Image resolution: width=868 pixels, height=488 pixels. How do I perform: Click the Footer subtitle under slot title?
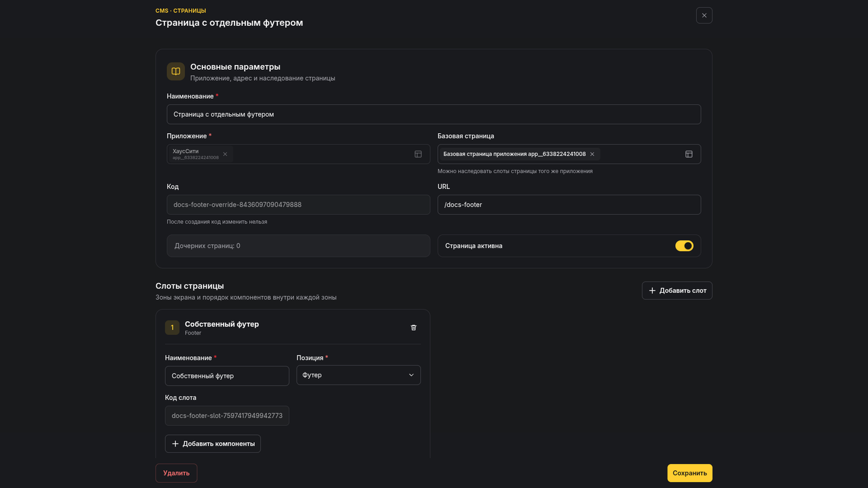(193, 333)
